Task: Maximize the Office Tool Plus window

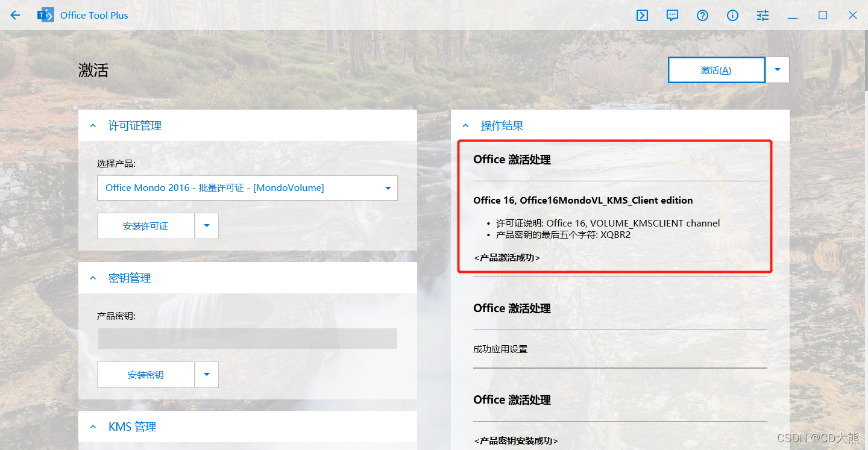Action: (x=823, y=16)
